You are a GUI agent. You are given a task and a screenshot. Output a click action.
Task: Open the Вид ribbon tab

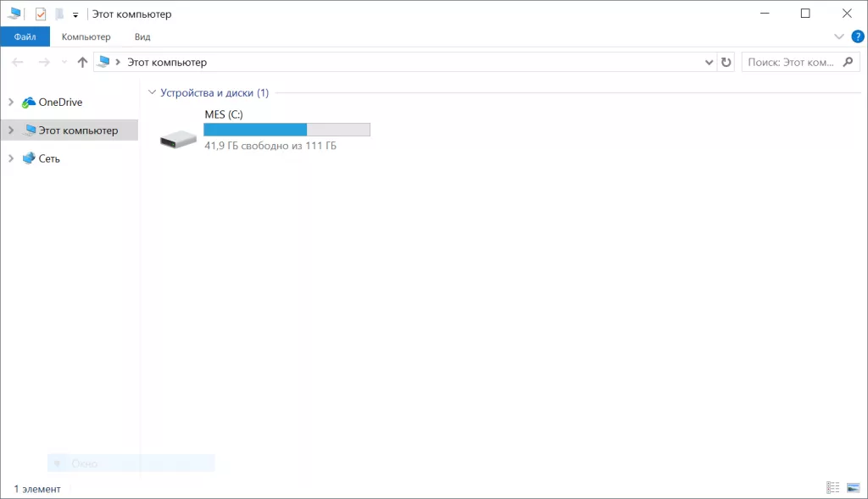(x=142, y=36)
